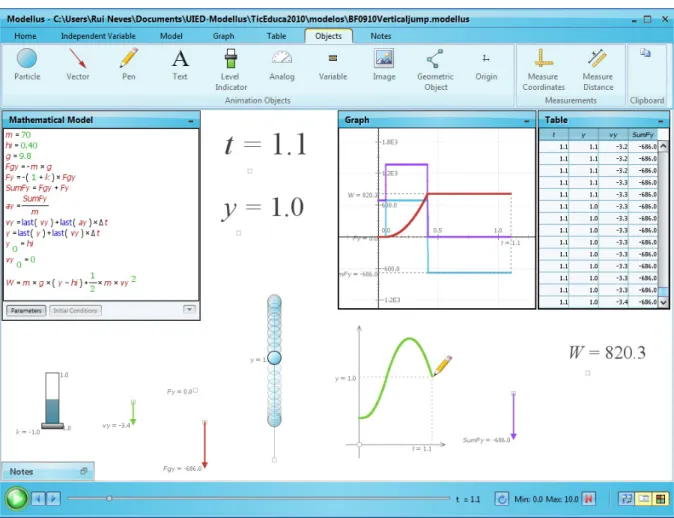Select the Particle object tool

click(x=27, y=64)
